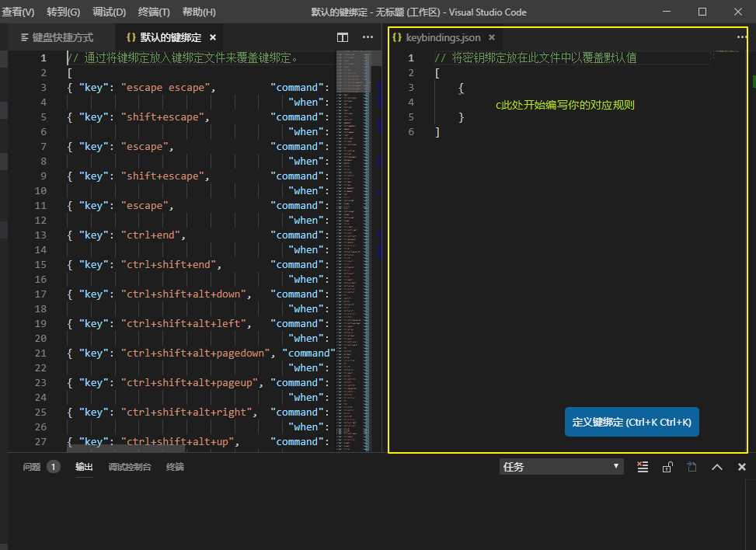Open the 转到(G) menu
This screenshot has width=756, height=550.
point(63,12)
